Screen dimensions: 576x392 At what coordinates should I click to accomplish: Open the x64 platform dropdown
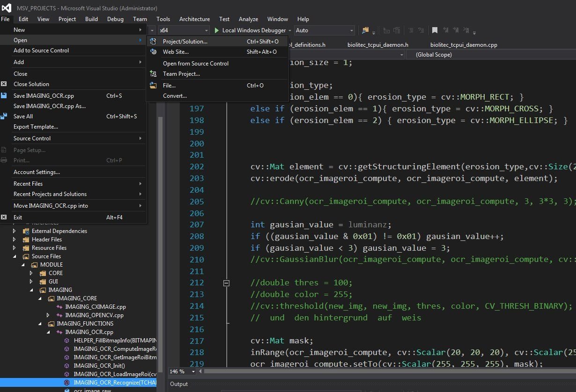click(x=183, y=30)
